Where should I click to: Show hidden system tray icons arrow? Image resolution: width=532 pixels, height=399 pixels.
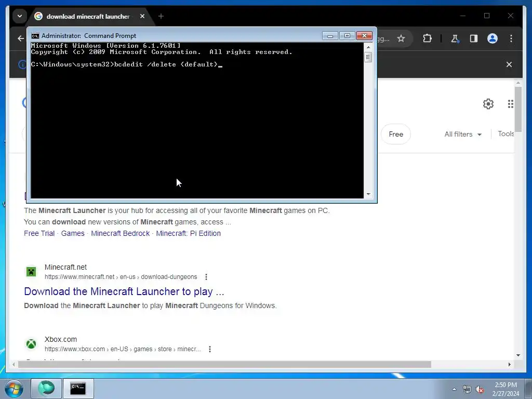[454, 389]
